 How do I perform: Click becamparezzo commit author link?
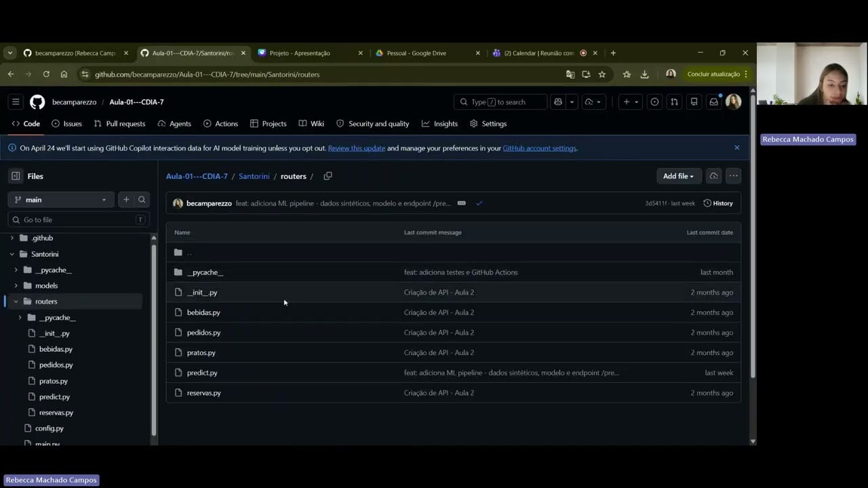coord(209,203)
